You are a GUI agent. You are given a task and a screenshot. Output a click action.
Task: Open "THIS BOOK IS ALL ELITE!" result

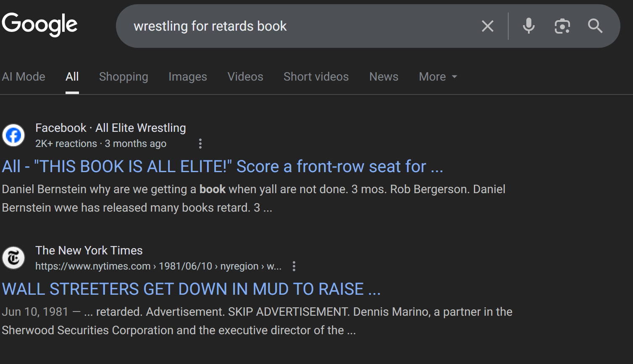[222, 167]
